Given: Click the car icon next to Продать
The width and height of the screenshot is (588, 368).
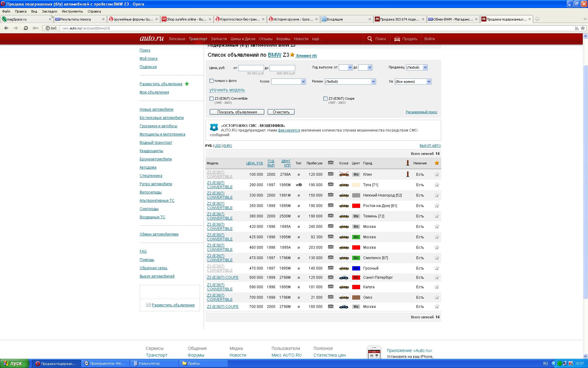Looking at the screenshot, I should (x=397, y=39).
